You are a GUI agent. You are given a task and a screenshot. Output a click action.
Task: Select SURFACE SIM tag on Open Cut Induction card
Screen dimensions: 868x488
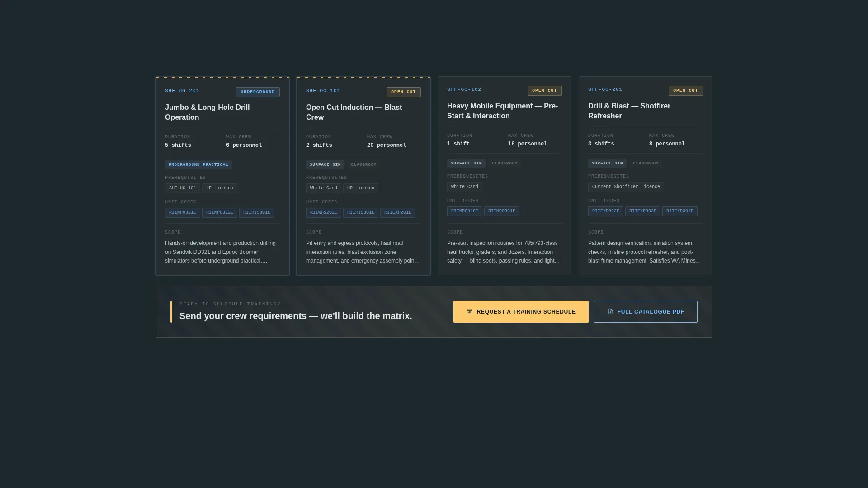coord(325,165)
